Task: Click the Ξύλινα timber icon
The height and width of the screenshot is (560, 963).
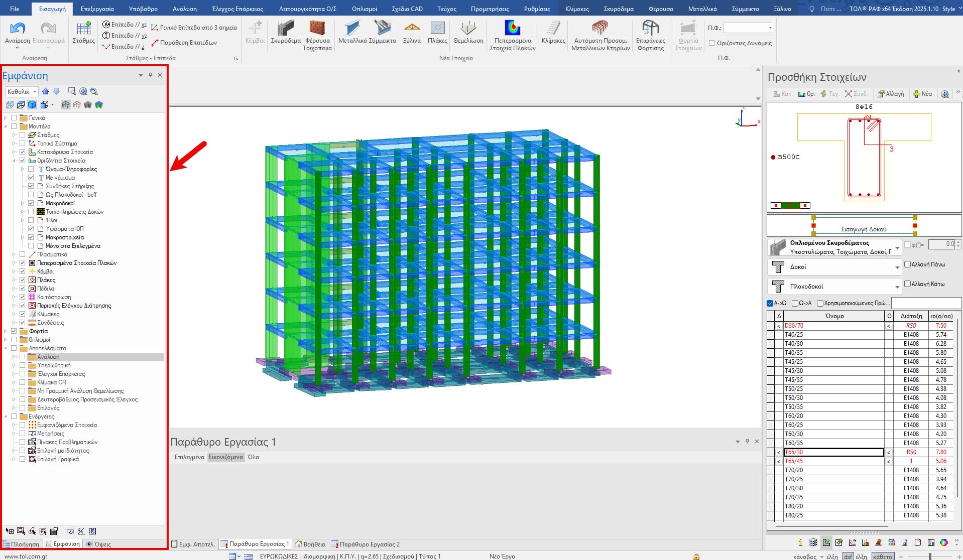Action: (412, 29)
